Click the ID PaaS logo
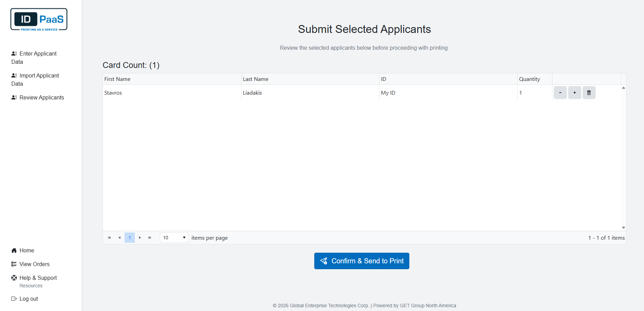The width and height of the screenshot is (644, 311). click(x=38, y=19)
